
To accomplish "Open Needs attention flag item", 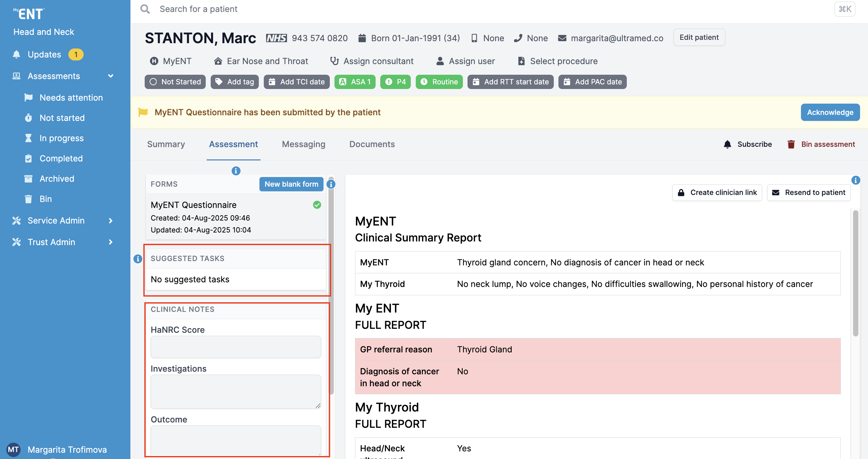I will (x=71, y=98).
